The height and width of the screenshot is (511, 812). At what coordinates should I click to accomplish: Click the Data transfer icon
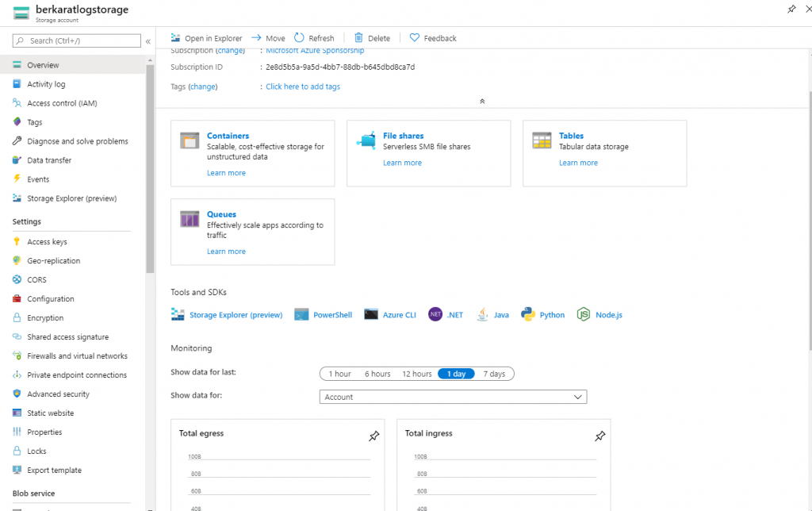(x=17, y=160)
